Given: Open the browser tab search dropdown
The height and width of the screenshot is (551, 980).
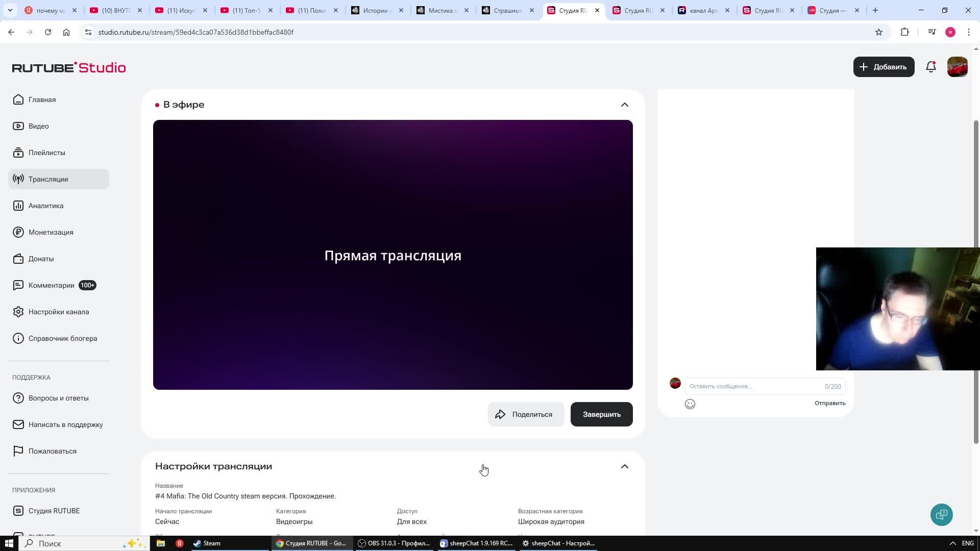Looking at the screenshot, I should click(10, 10).
